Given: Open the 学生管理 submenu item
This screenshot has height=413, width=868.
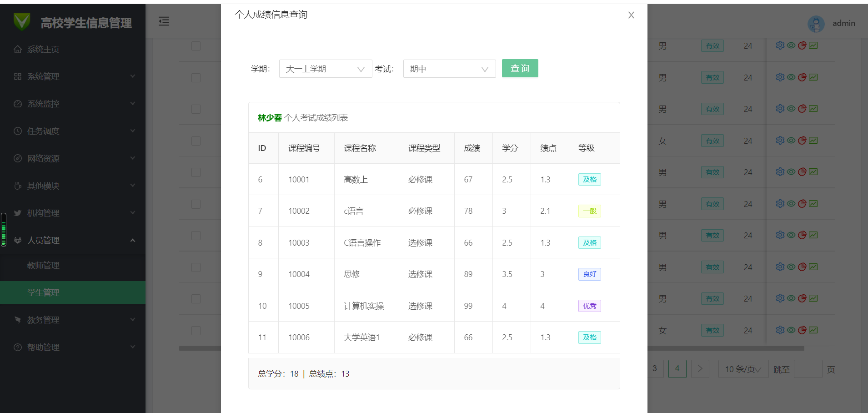Looking at the screenshot, I should (x=73, y=292).
